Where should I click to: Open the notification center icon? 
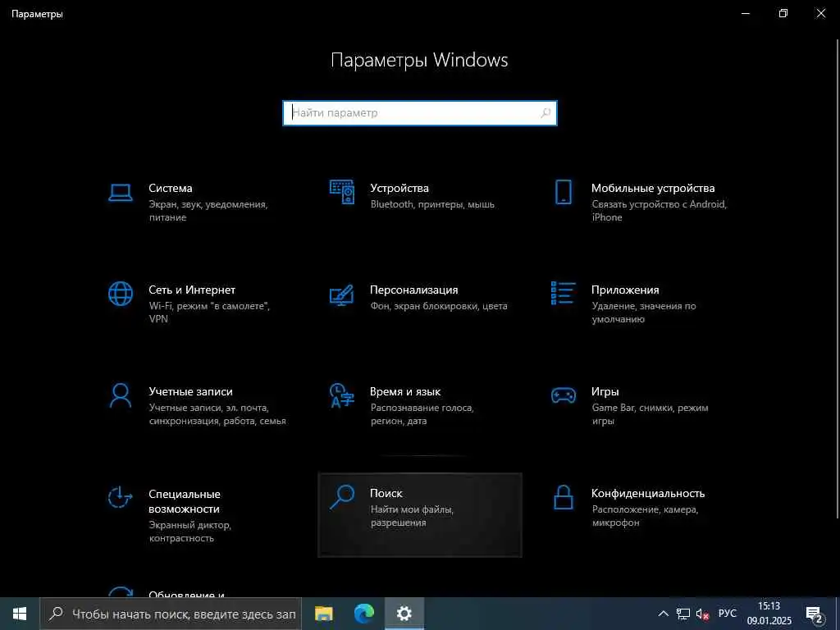pyautogui.click(x=815, y=614)
